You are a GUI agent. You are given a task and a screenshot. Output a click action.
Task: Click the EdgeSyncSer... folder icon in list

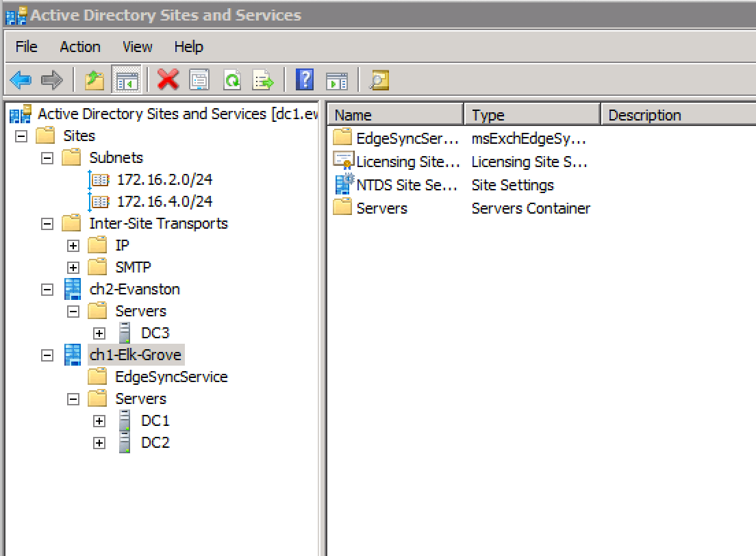[x=342, y=138]
